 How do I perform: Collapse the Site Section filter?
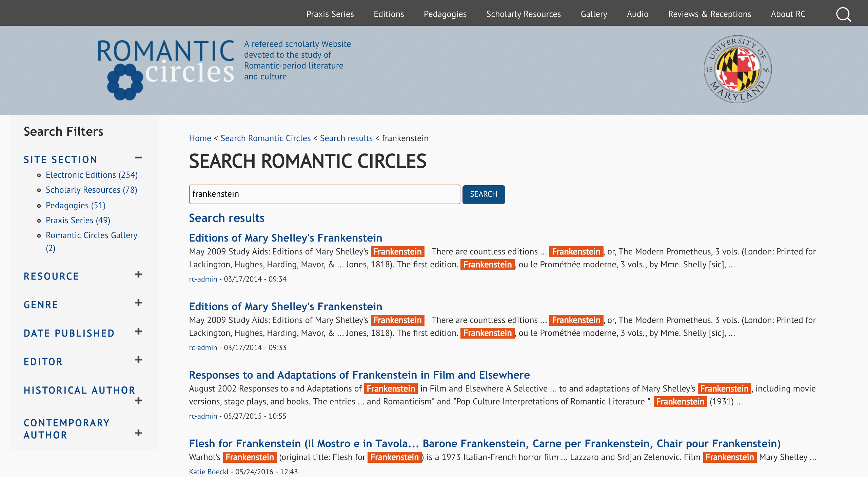coord(138,158)
